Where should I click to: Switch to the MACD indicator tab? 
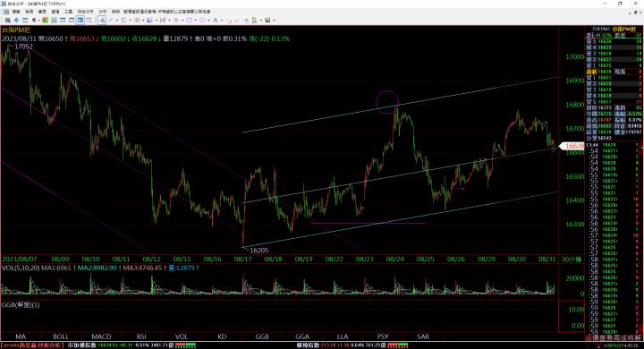[x=101, y=336]
